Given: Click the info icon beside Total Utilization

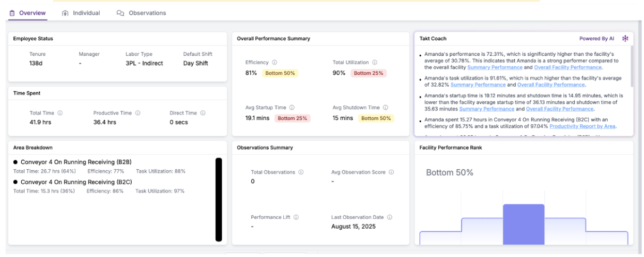Looking at the screenshot, I should [x=375, y=62].
